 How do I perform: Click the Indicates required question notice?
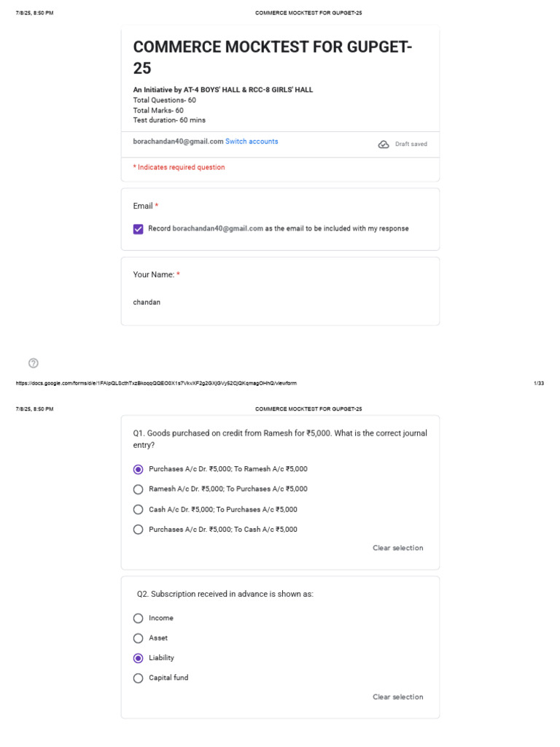tap(179, 167)
